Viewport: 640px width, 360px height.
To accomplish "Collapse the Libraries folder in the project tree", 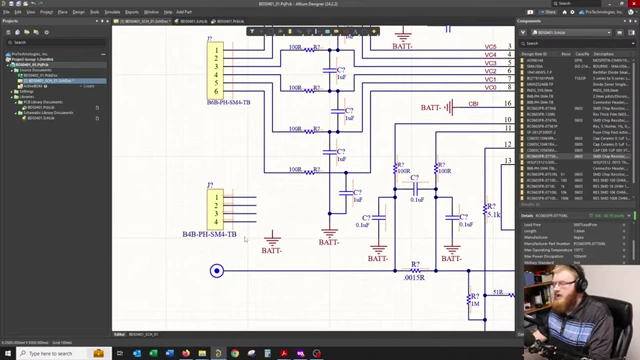I will [x=12, y=97].
